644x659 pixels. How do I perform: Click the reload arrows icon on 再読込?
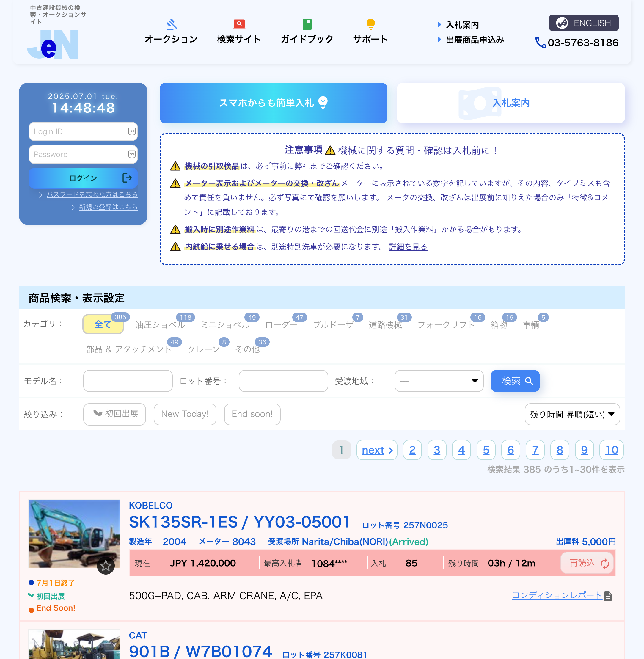[x=605, y=563]
